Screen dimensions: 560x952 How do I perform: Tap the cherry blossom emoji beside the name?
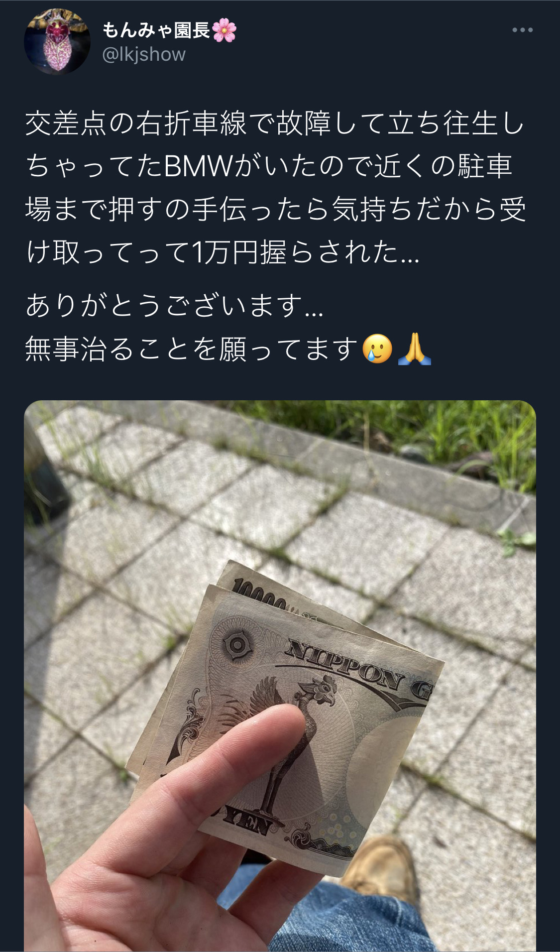(x=224, y=30)
